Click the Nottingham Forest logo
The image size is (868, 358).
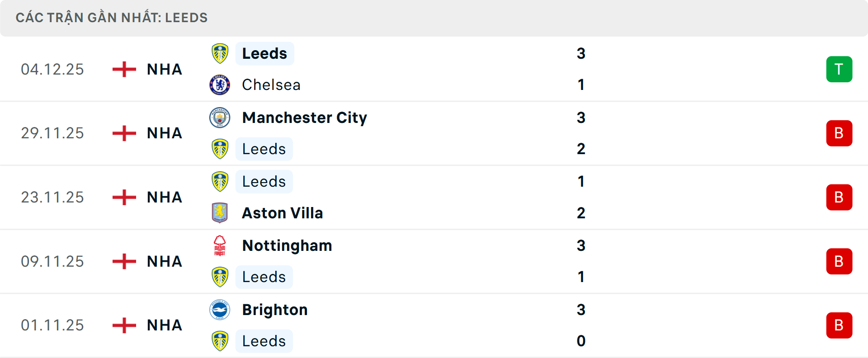(x=220, y=245)
